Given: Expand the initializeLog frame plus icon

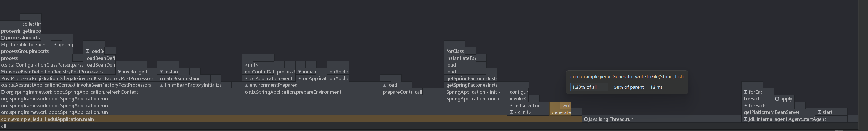Looking at the screenshot, I should [x=511, y=106].
